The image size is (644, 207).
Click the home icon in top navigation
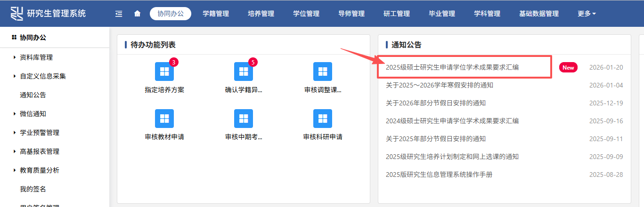point(138,14)
